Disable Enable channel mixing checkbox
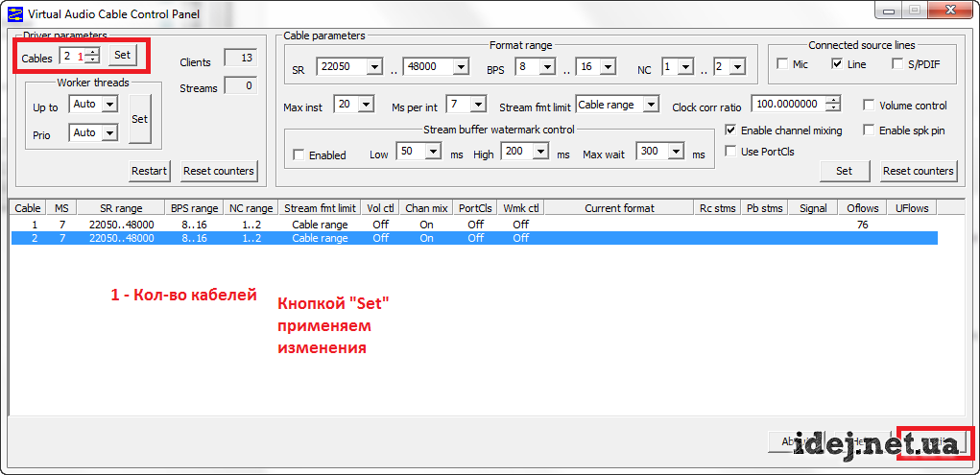This screenshot has height=475, width=980. point(730,131)
